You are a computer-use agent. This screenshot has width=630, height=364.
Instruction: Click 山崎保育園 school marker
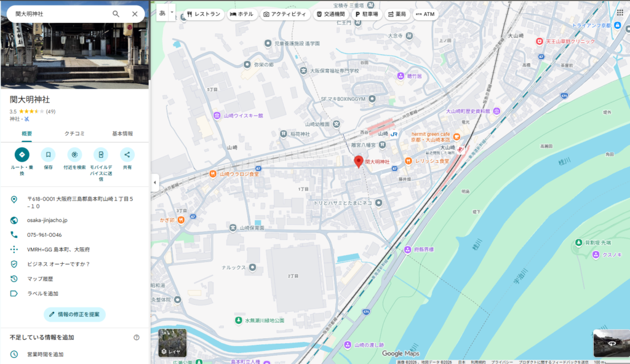tap(233, 228)
